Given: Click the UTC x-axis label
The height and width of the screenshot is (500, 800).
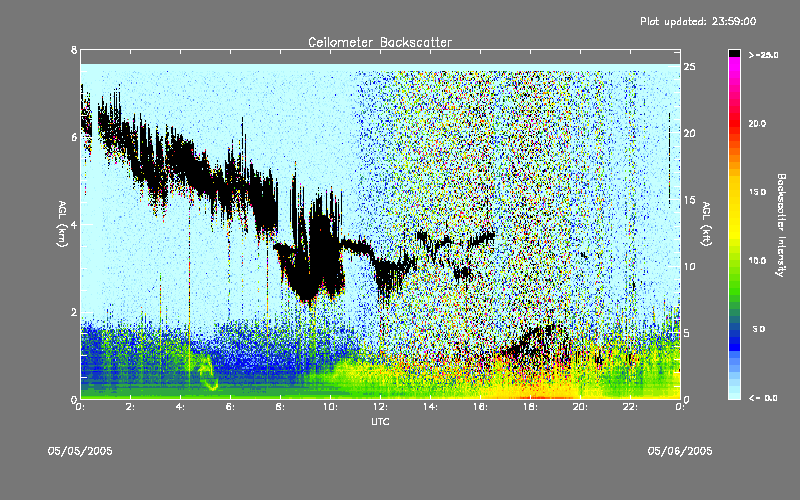Looking at the screenshot, I should coord(380,421).
